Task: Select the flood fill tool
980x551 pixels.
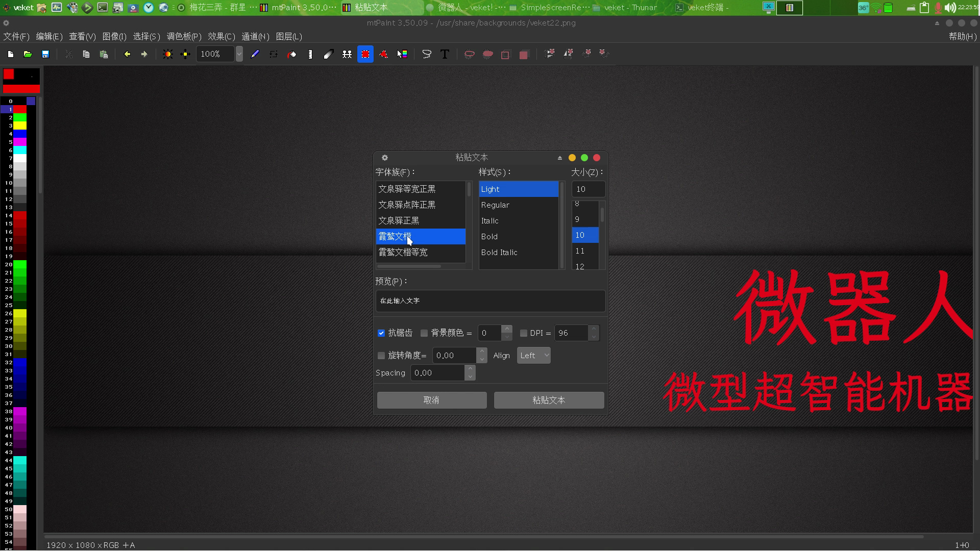Action: tap(291, 54)
